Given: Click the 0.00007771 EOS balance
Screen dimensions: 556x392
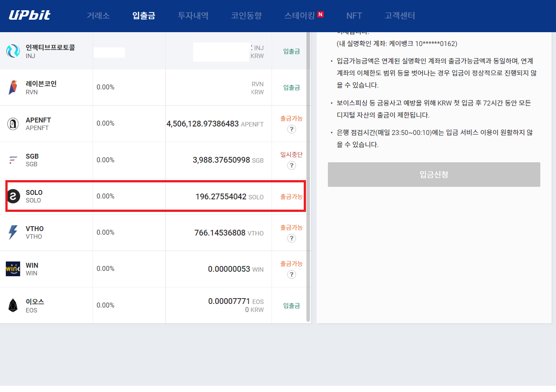Looking at the screenshot, I should pyautogui.click(x=236, y=302).
